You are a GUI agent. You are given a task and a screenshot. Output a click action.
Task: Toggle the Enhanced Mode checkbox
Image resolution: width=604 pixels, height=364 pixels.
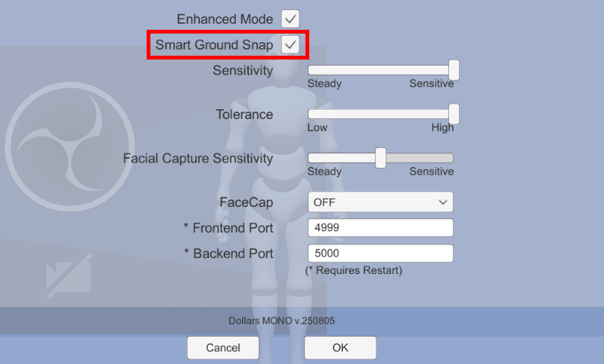pos(290,18)
